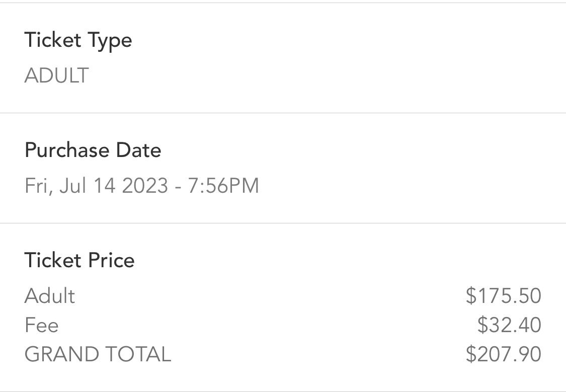
Task: Select the $207.90 grand total amount
Action: pos(504,354)
